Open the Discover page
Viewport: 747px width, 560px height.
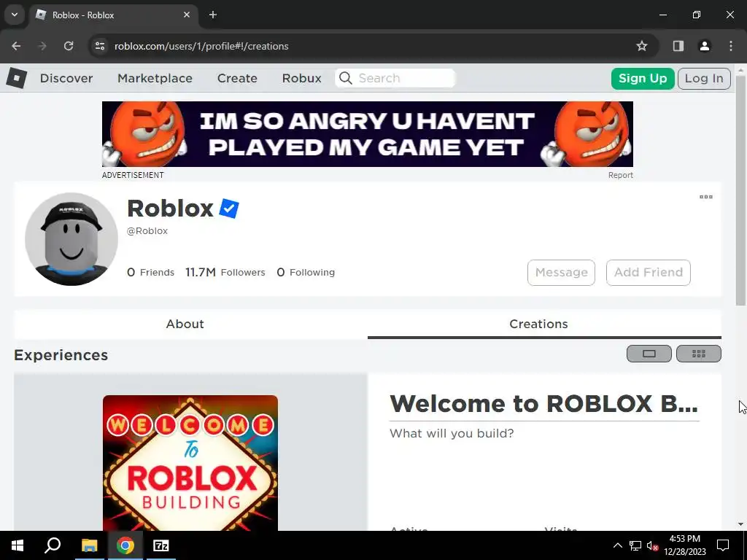click(x=66, y=78)
